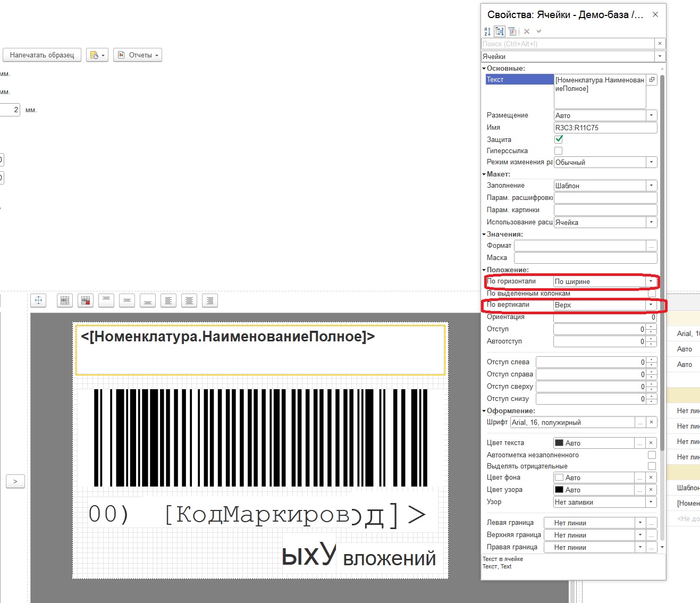Open the По горизонтали alignment dropdown
Viewport: 700px width, 603px height.
(x=651, y=281)
